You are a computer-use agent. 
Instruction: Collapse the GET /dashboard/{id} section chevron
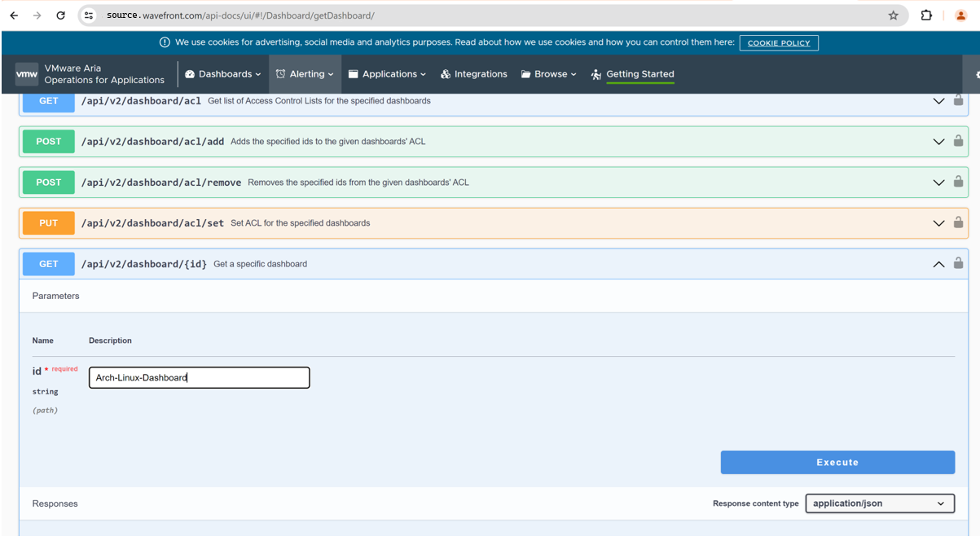click(938, 264)
